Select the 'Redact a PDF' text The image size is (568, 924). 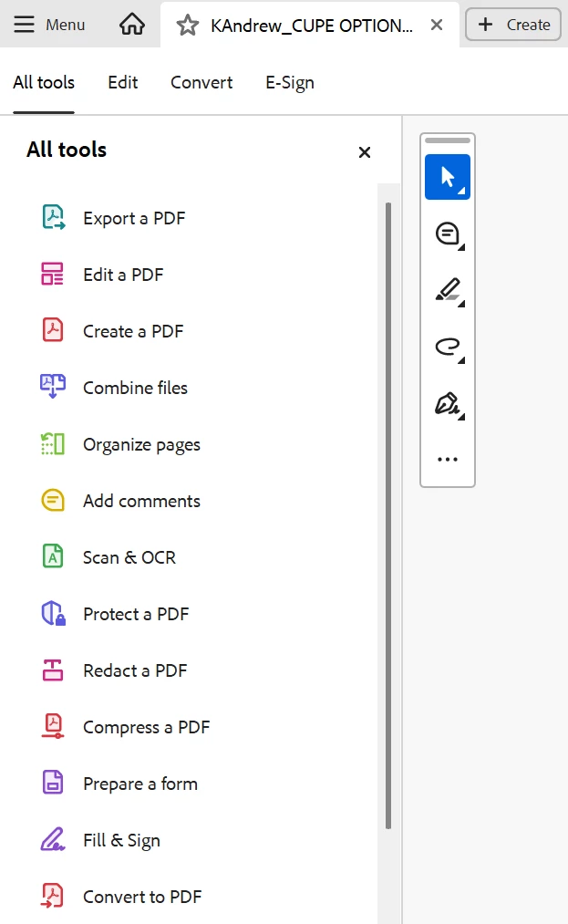pos(135,670)
